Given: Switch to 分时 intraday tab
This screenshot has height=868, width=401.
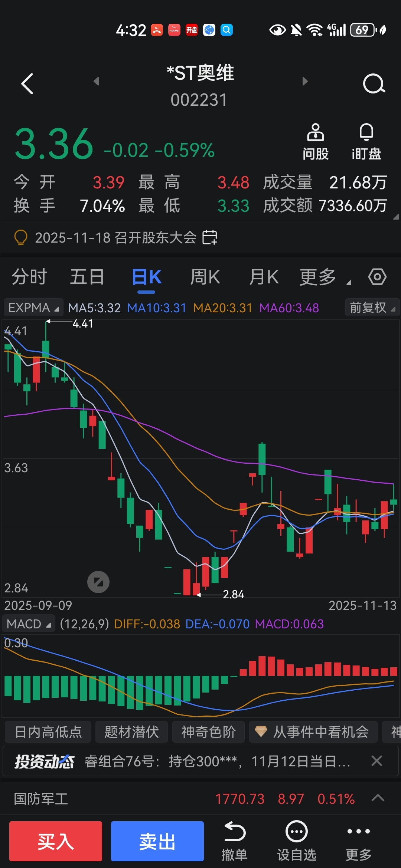Looking at the screenshot, I should (29, 277).
